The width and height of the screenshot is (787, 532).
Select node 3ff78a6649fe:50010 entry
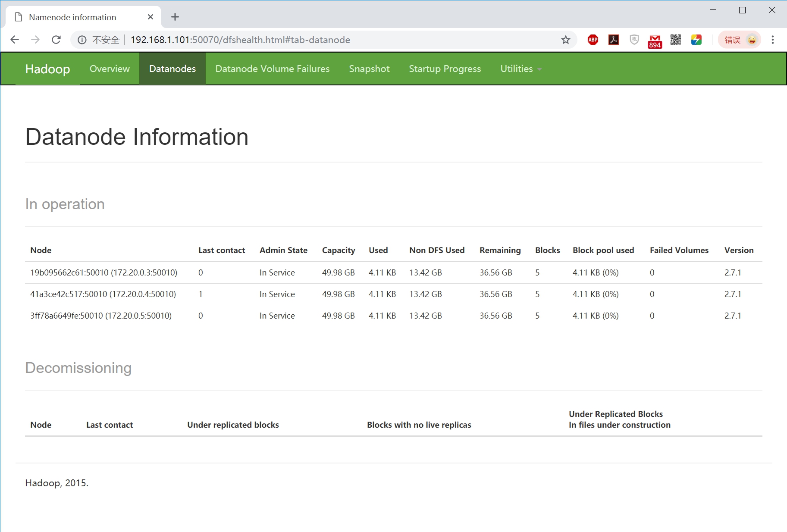(101, 316)
